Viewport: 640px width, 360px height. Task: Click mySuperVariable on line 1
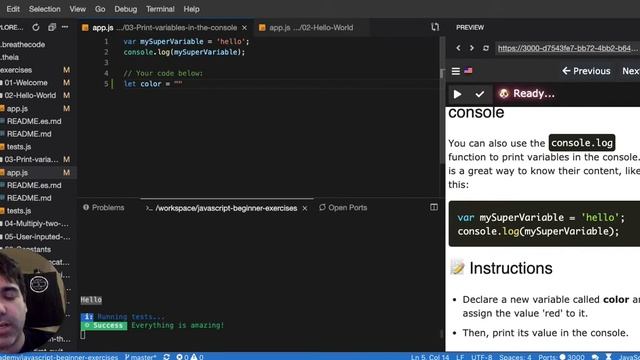point(171,42)
